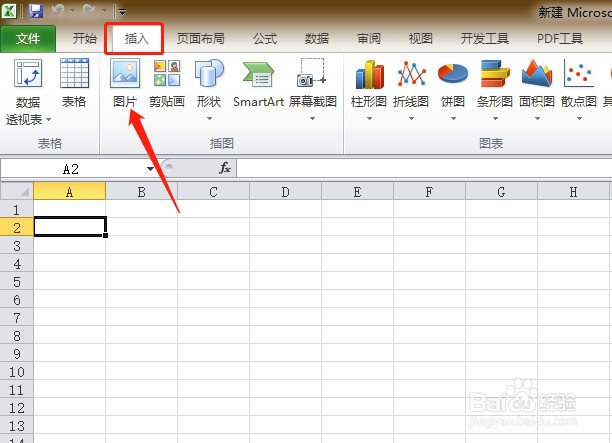Switch to the 视图 tab

420,38
